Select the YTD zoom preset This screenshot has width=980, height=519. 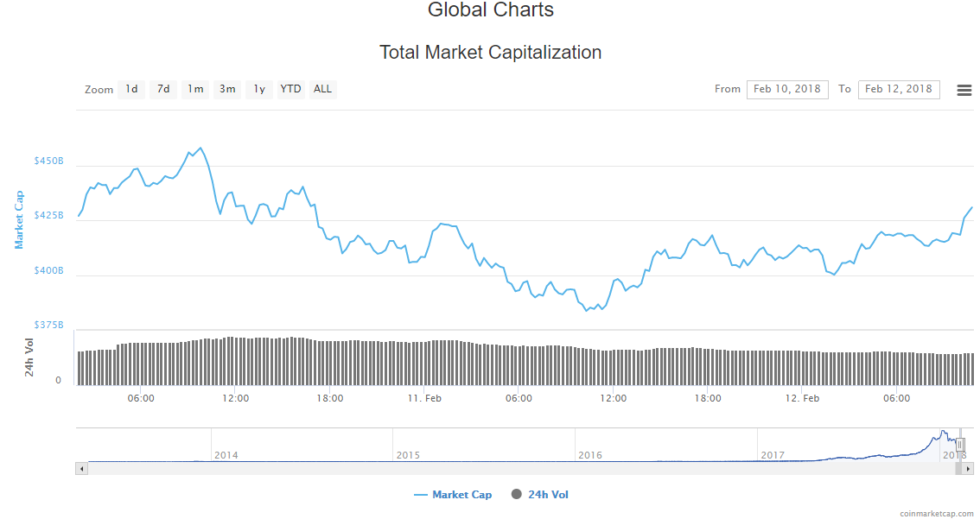(x=290, y=89)
